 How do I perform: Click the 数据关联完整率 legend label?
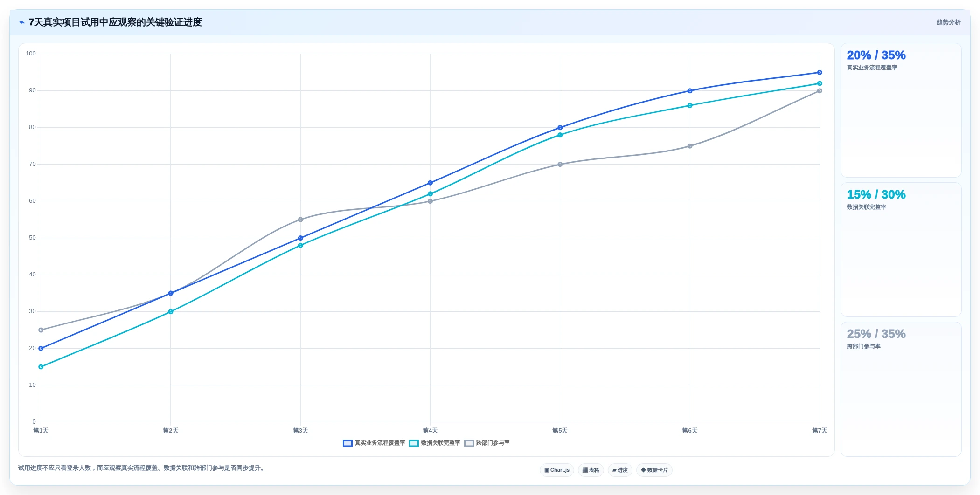[x=440, y=443]
